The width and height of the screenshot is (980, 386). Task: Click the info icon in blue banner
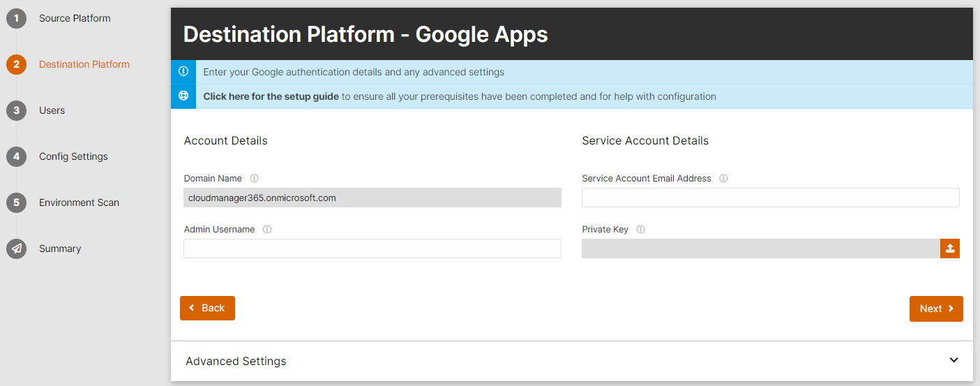click(183, 72)
